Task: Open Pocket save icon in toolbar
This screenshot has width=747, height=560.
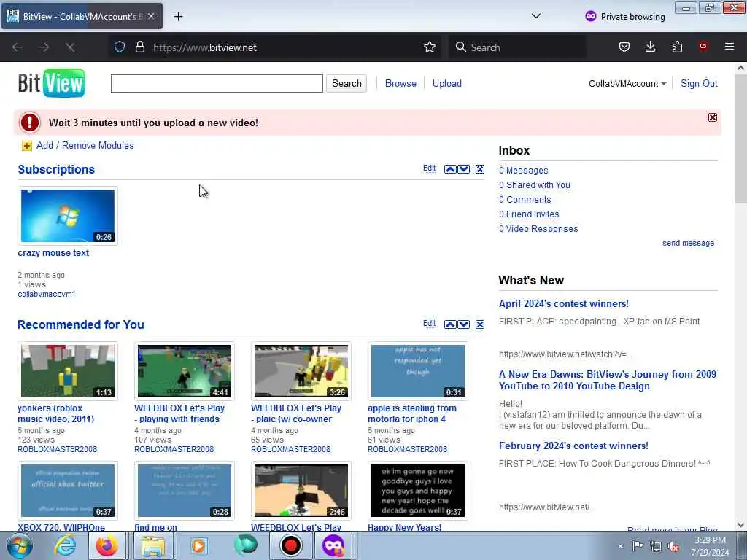Action: pyautogui.click(x=624, y=47)
